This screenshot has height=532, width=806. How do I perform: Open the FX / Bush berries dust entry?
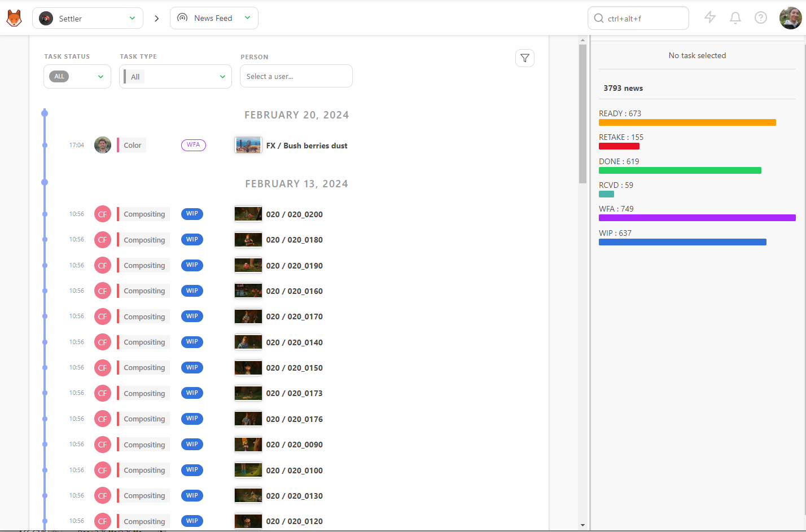click(307, 146)
